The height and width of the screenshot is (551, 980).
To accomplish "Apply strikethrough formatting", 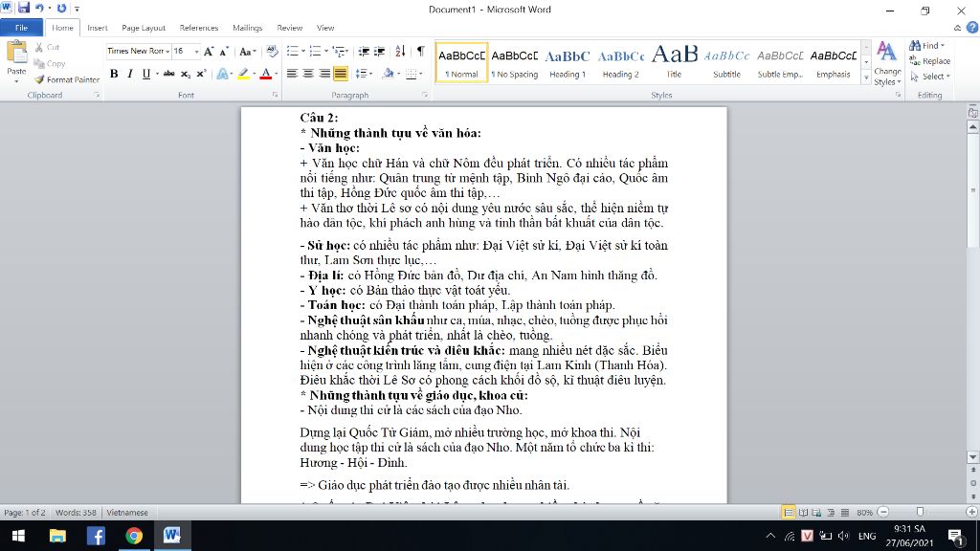I will click(168, 74).
